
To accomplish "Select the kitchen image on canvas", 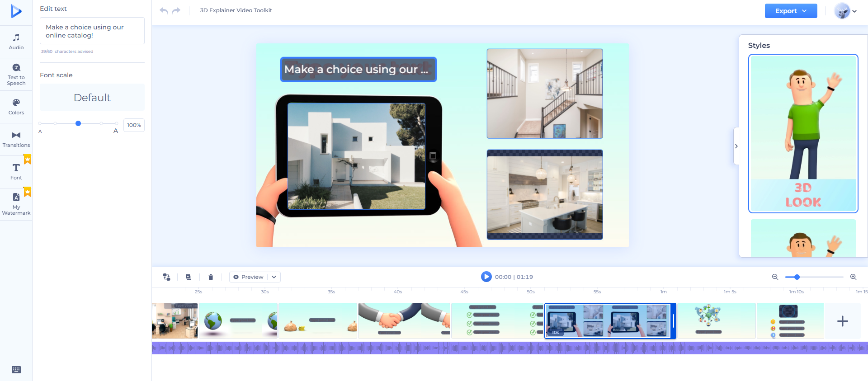I will pyautogui.click(x=545, y=194).
